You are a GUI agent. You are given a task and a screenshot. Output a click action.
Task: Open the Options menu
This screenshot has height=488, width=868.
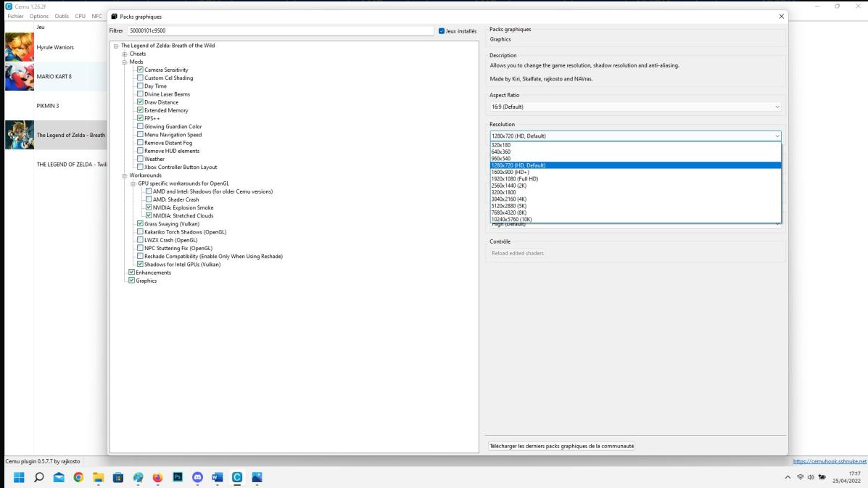click(x=39, y=16)
